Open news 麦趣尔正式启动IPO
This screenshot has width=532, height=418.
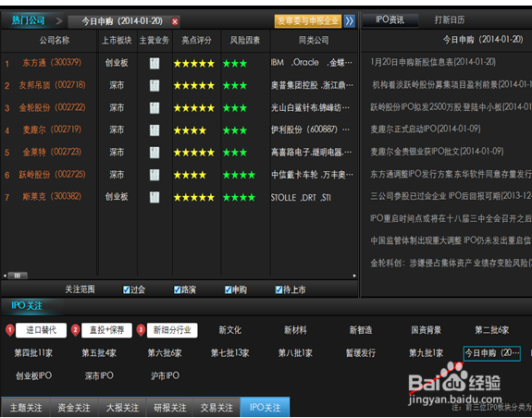[x=426, y=129]
